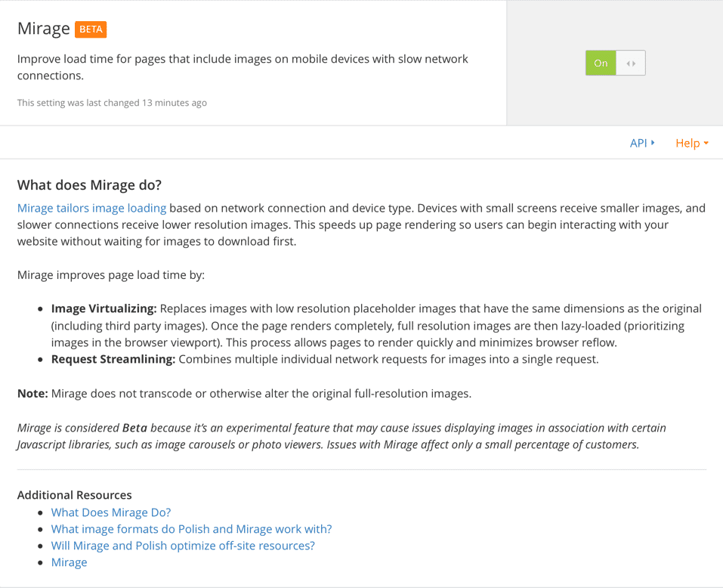Expand the API section
The width and height of the screenshot is (723, 588).
638,143
